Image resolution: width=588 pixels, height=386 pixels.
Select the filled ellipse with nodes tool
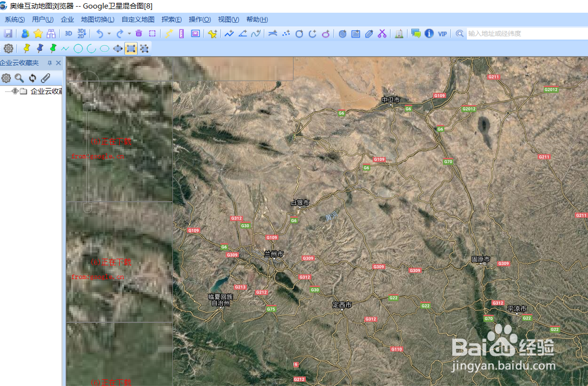pyautogui.click(x=118, y=48)
